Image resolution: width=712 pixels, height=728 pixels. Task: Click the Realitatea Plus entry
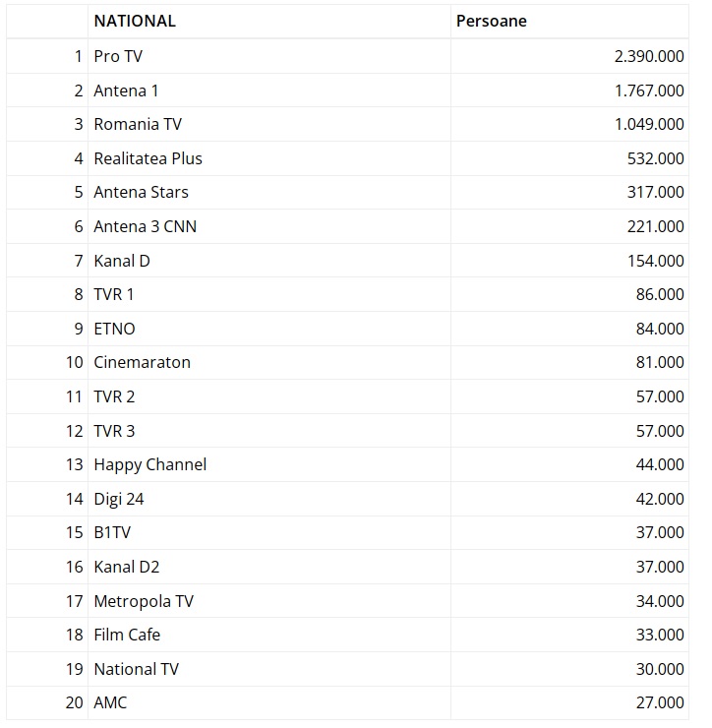[148, 158]
